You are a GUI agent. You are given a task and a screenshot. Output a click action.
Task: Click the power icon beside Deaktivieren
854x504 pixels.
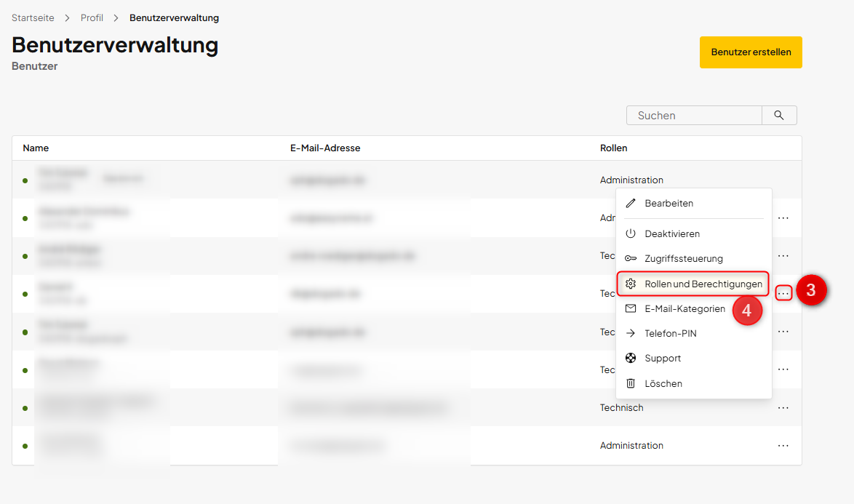coord(631,234)
